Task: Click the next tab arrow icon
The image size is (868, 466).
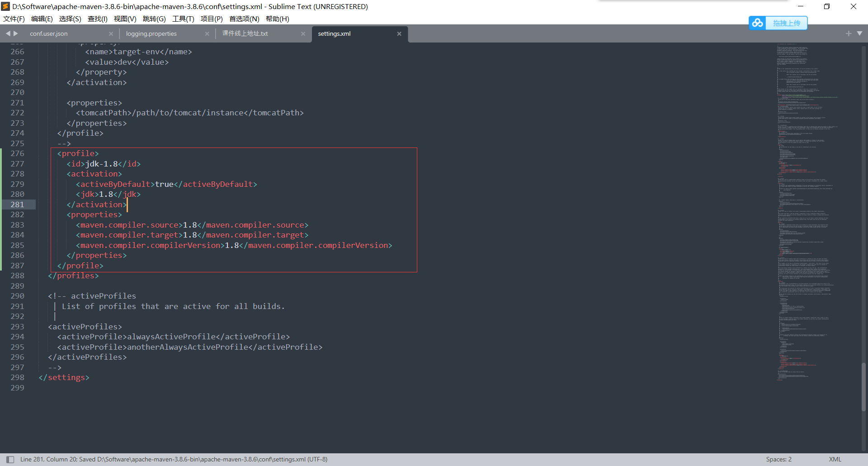Action: tap(16, 33)
